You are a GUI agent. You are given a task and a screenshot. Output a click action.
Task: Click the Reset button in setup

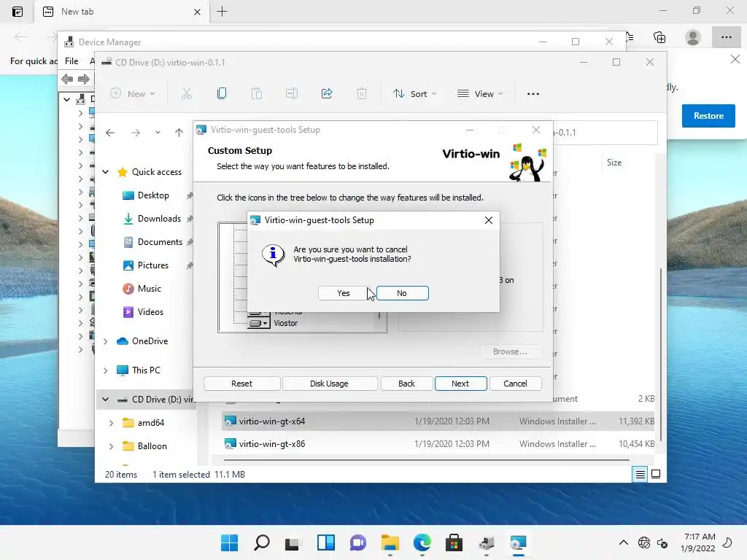tap(241, 384)
